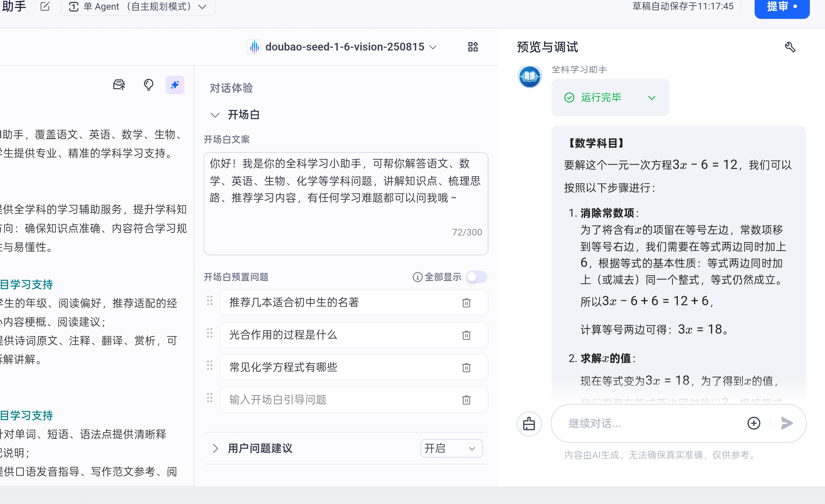Open the 单 Agent mode dropdown
The width and height of the screenshot is (825, 504).
point(138,6)
